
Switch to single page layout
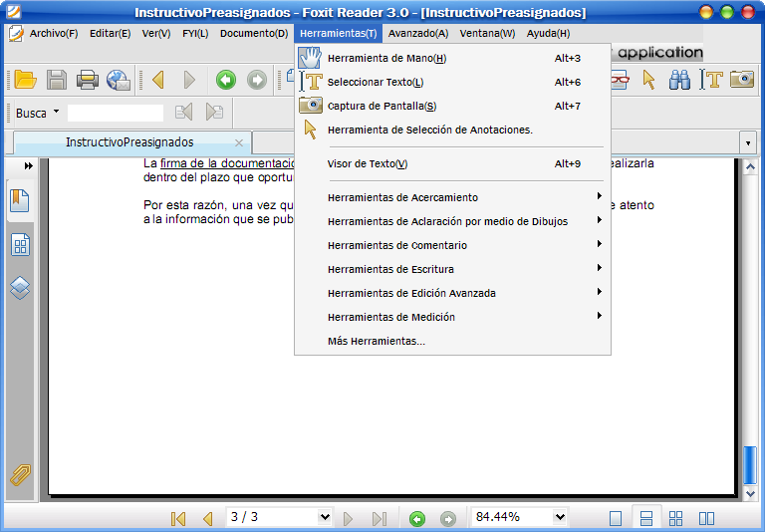[616, 518]
